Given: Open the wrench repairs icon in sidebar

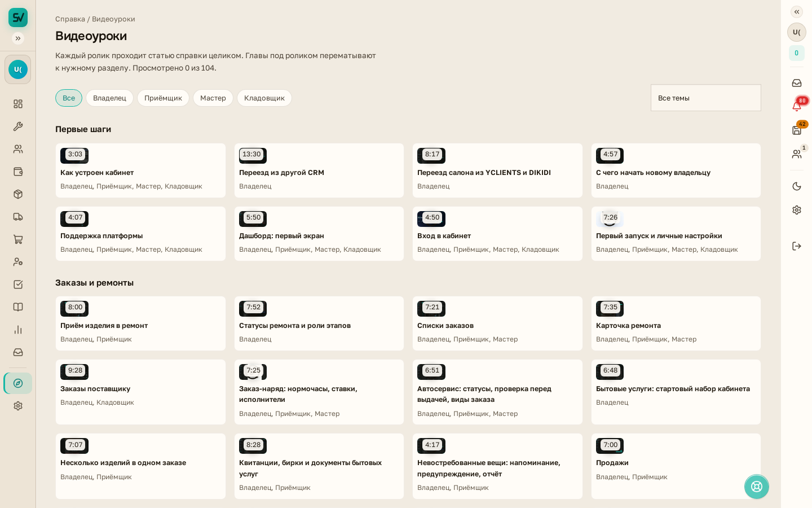Looking at the screenshot, I should point(18,126).
